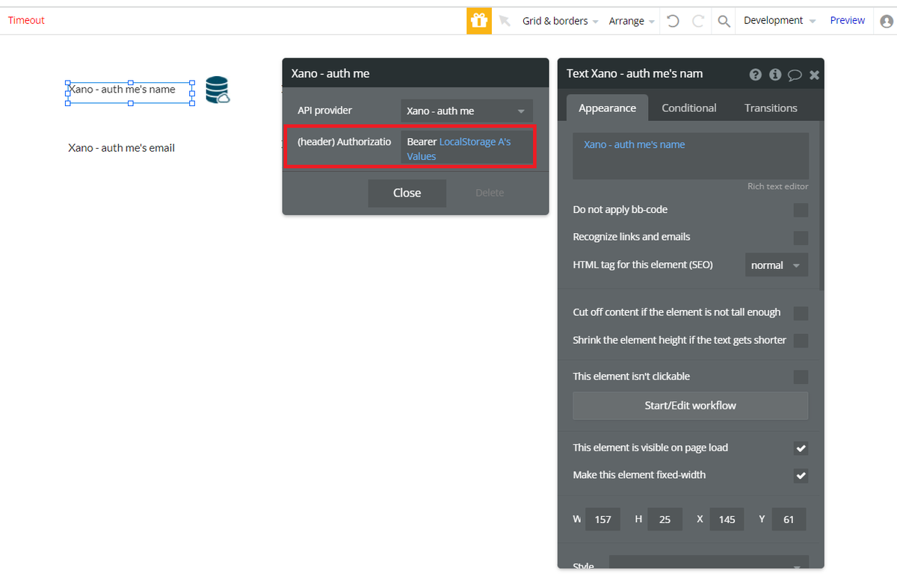Image resolution: width=897 pixels, height=588 pixels.
Task: Open the help question mark icon
Action: [756, 74]
